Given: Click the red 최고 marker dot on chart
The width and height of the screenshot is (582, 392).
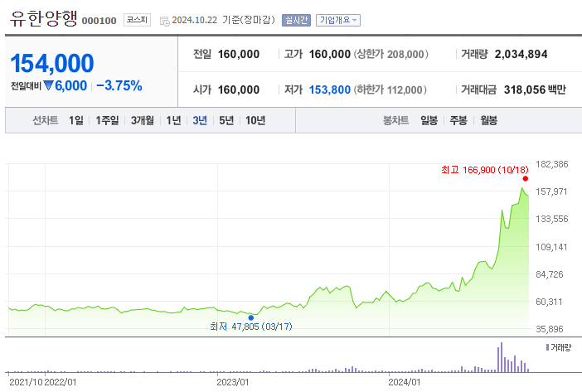Looking at the screenshot, I should point(526,179).
